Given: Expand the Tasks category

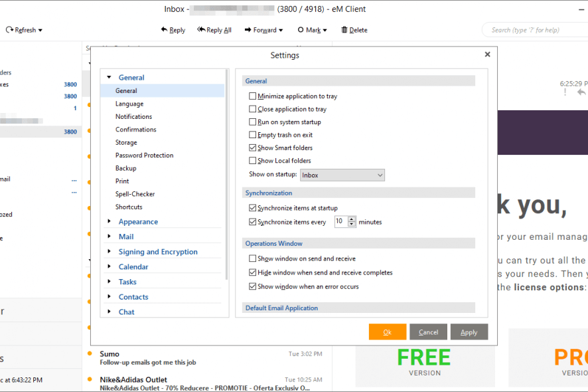Looking at the screenshot, I should click(109, 282).
